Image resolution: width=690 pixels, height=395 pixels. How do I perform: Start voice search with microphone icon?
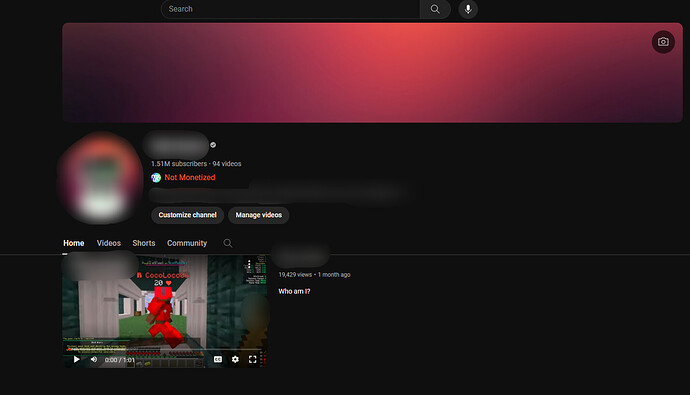point(468,9)
